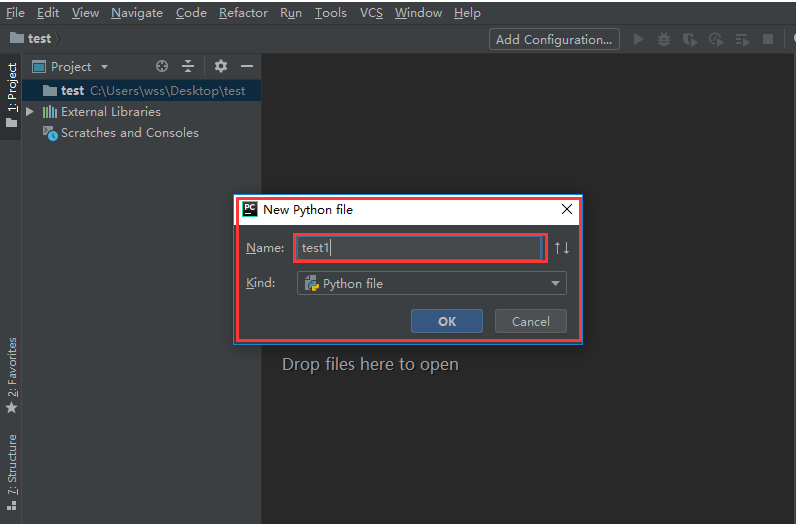Click the test folder icon in breadcrumb
Viewport: 796px width, 524px height.
(x=17, y=38)
